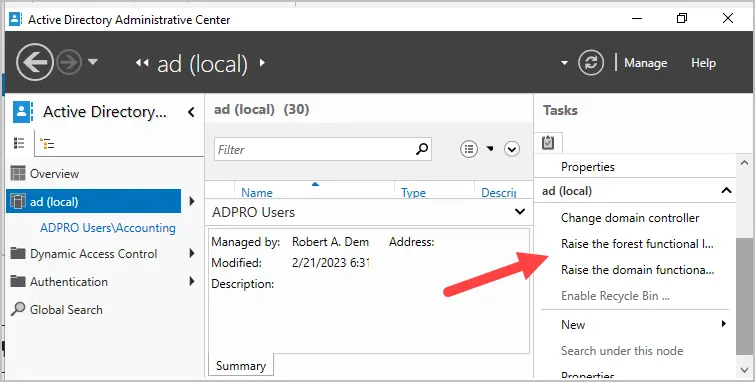Viewport: 755px width, 382px height.
Task: Open ADPRO Users\Accounting link
Action: coord(108,228)
